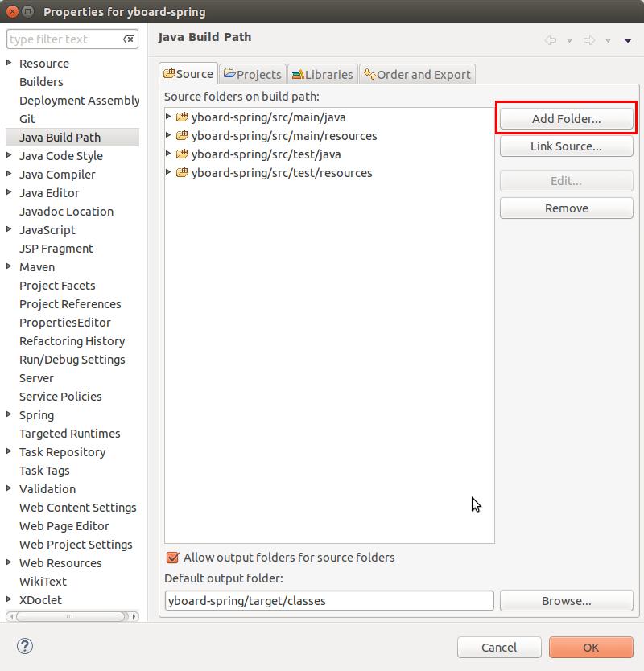Expand yboard-spring/src/test/resources entry
The height and width of the screenshot is (671, 644).
pyautogui.click(x=168, y=172)
